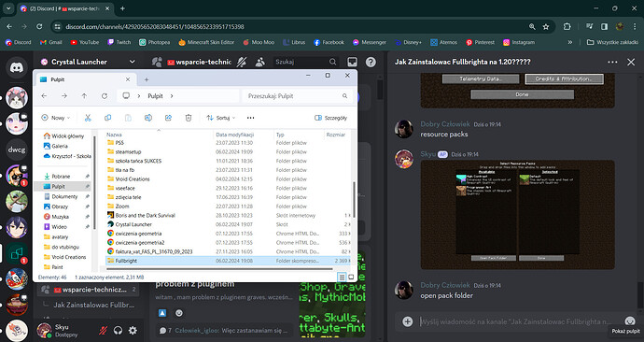Viewport: 644px width, 342px height.
Task: Open the Nowy new item dropdown
Action: click(x=56, y=118)
